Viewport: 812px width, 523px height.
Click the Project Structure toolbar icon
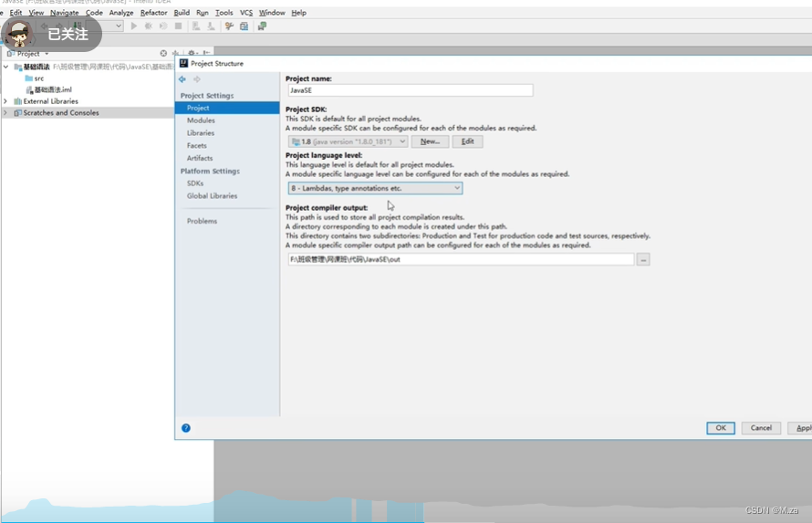pyautogui.click(x=244, y=26)
